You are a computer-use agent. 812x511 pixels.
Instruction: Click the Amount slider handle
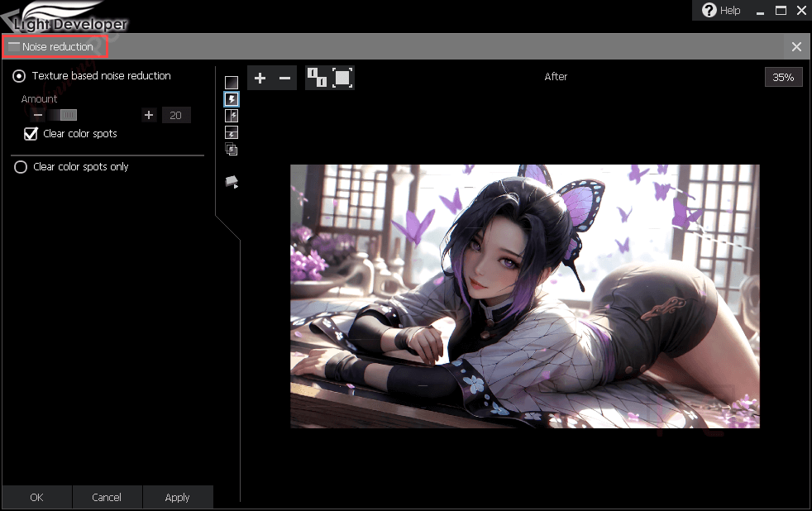tap(69, 115)
